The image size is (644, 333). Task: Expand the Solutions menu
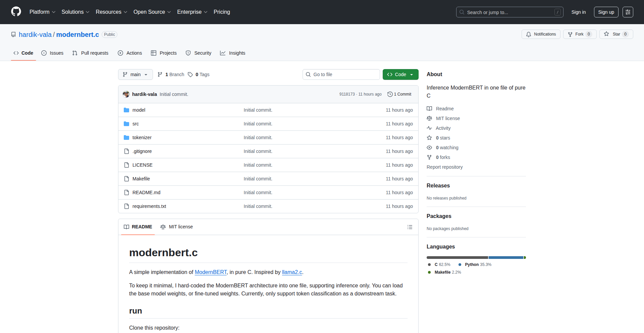click(75, 12)
